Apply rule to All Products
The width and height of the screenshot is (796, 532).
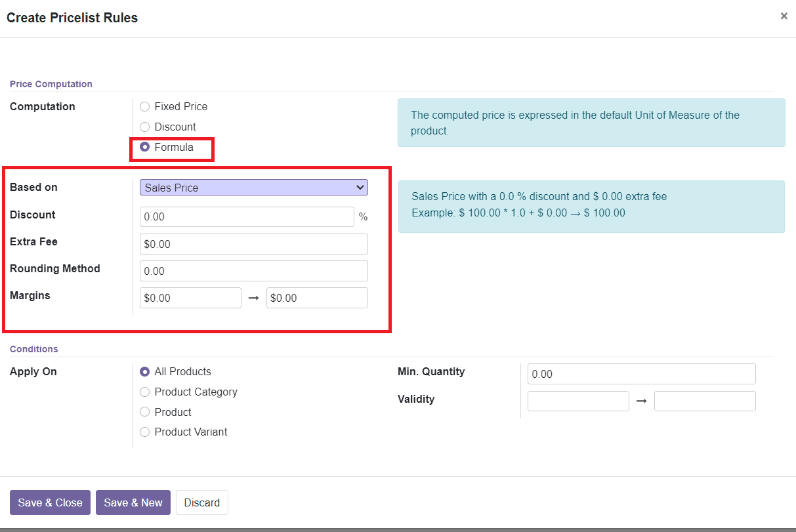tap(144, 371)
